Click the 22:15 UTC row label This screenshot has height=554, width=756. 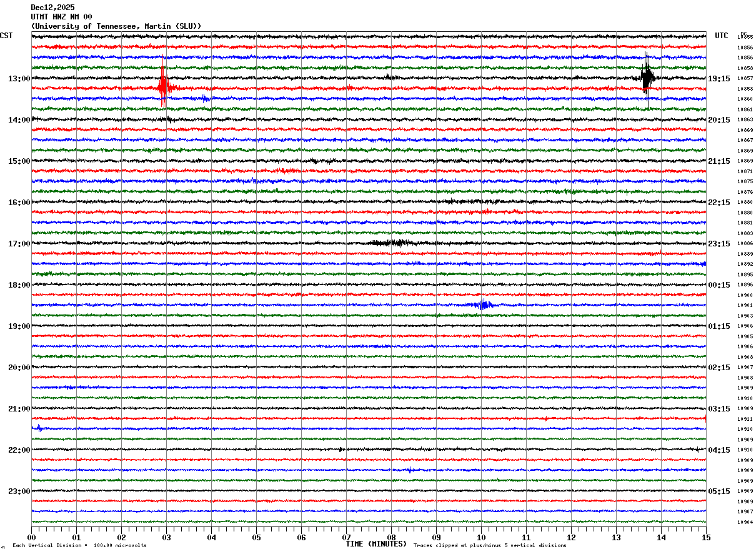point(719,203)
